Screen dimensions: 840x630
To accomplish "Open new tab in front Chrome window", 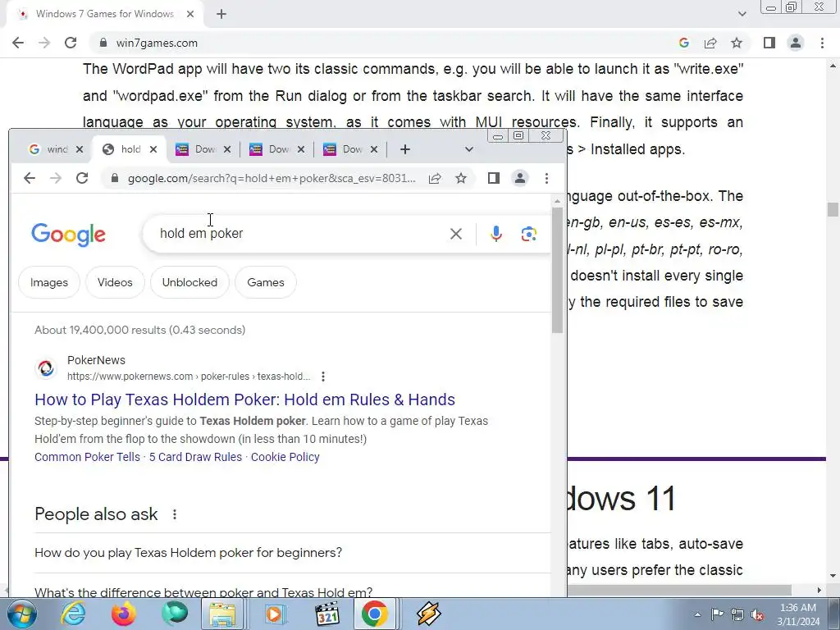I will point(405,149).
